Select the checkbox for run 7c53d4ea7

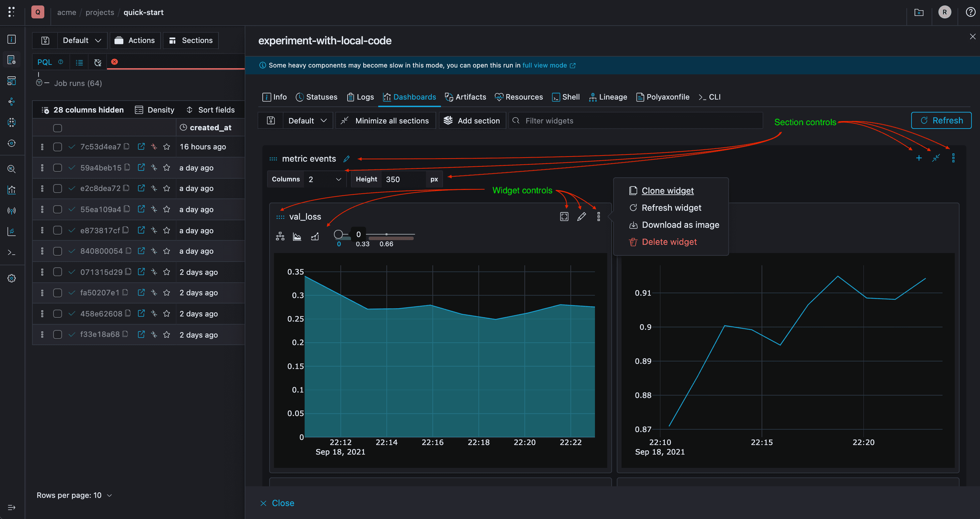(x=58, y=147)
